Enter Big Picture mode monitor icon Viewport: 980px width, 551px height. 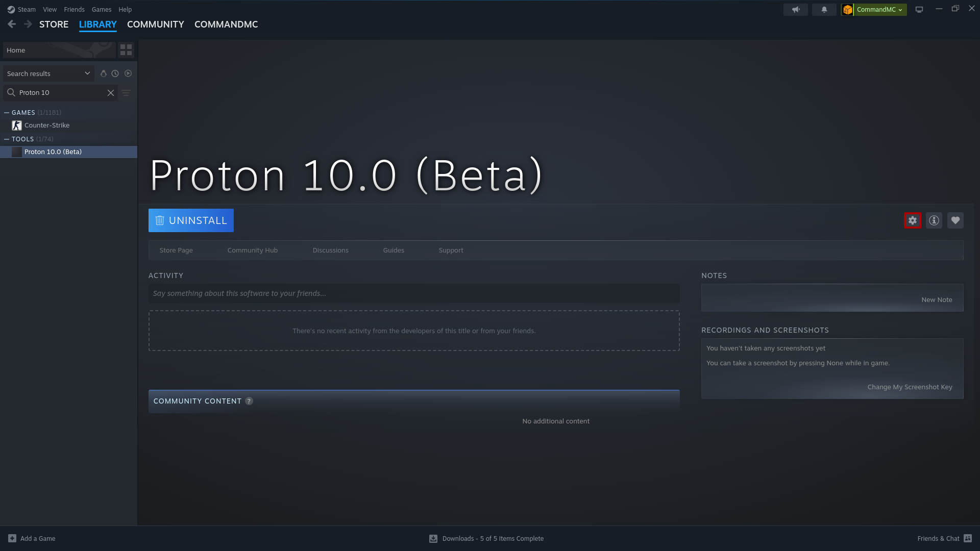919,10
